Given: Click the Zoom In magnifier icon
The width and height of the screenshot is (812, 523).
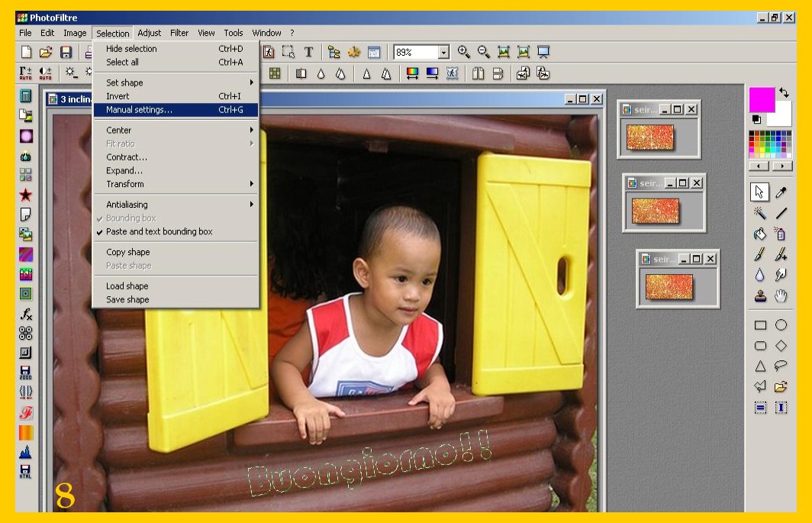Looking at the screenshot, I should point(463,52).
